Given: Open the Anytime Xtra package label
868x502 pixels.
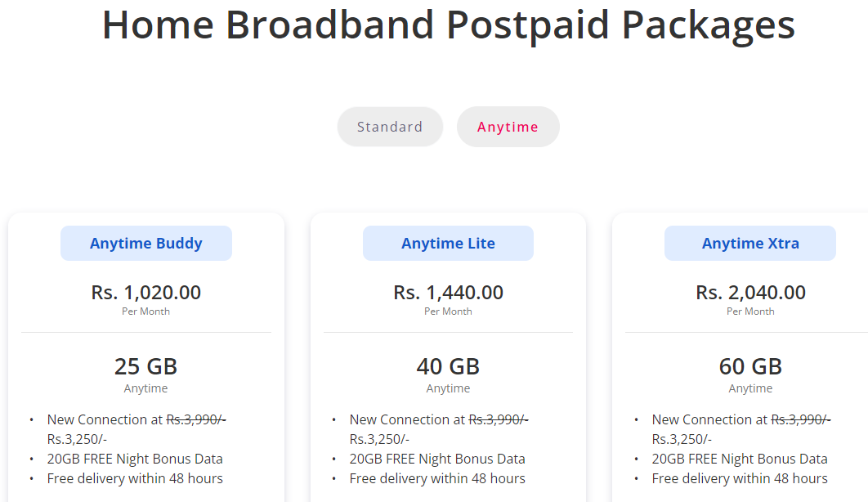Looking at the screenshot, I should [750, 243].
